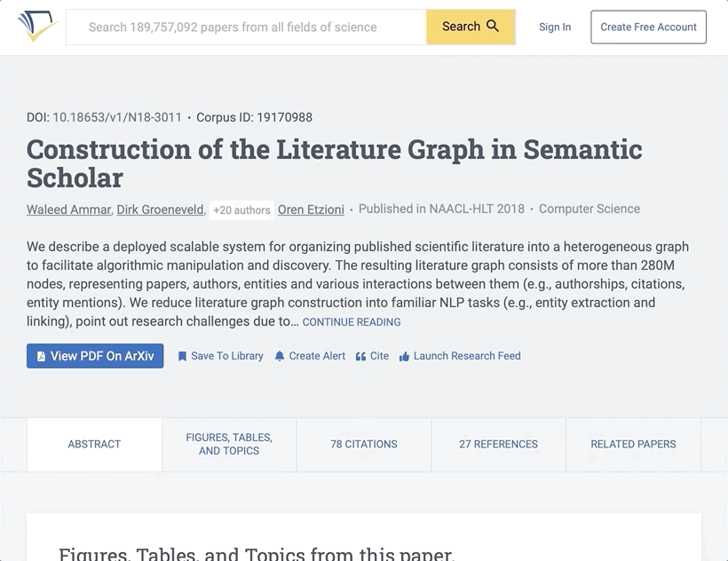The image size is (728, 561).
Task: Open Oren Etzioni's author page
Action: (x=311, y=209)
